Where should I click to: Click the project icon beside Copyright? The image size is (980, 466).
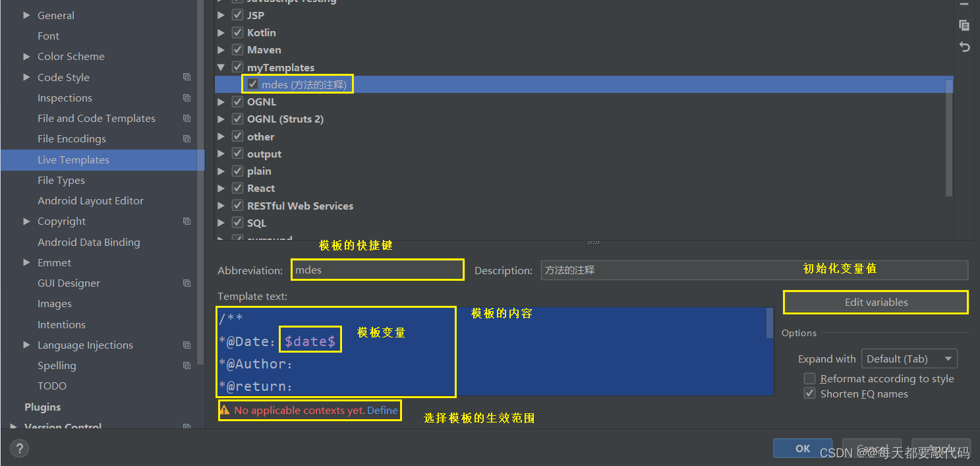point(187,221)
